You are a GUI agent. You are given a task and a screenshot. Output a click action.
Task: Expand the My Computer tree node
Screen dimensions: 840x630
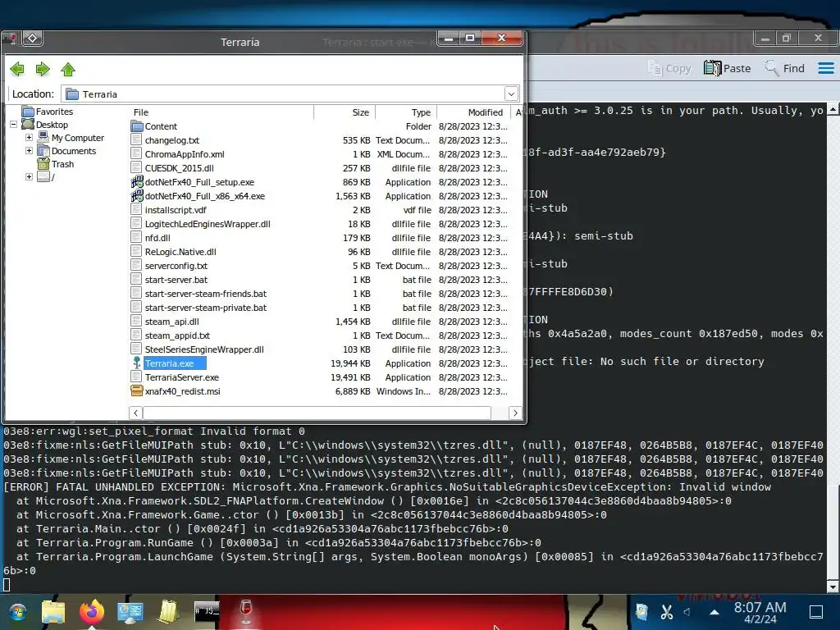click(29, 138)
